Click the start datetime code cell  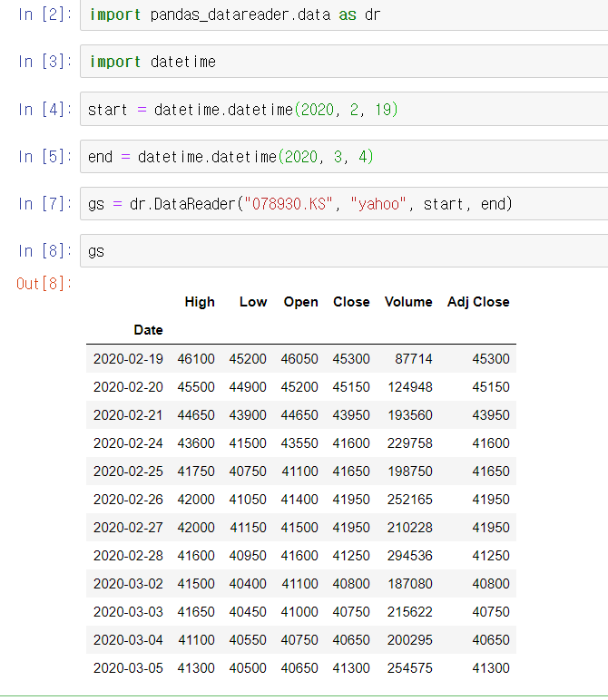[x=344, y=109]
